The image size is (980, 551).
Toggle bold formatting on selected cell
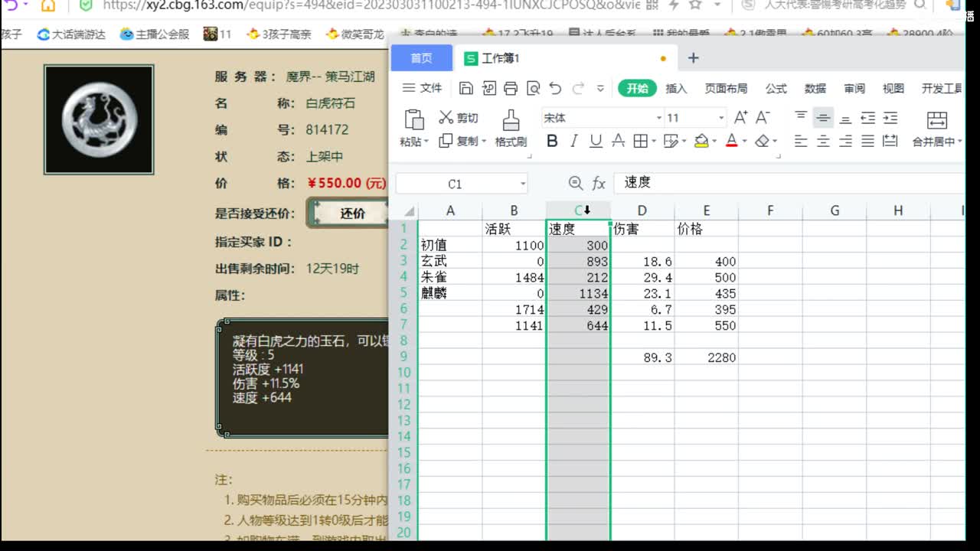551,141
